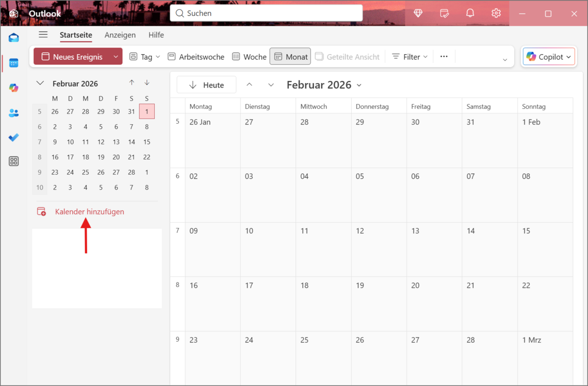Click the premium diamond icon
This screenshot has width=588, height=386.
[418, 13]
